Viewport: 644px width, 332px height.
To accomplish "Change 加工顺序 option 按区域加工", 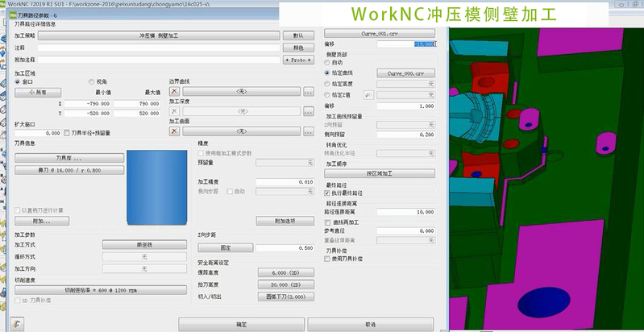I will point(380,173).
